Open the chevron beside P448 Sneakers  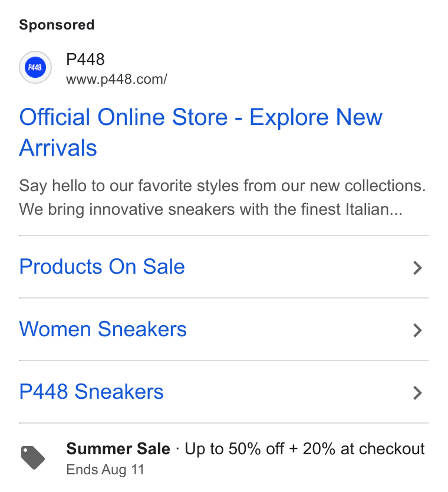(417, 392)
